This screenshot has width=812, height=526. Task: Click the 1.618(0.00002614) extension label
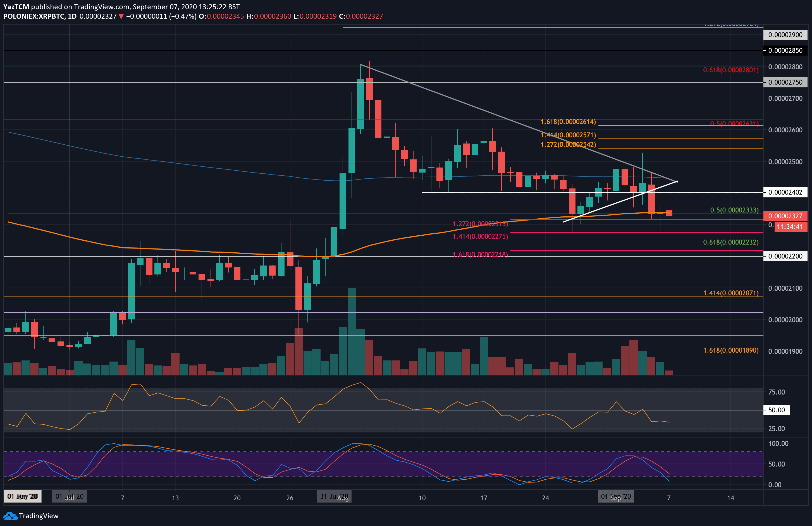coord(568,122)
